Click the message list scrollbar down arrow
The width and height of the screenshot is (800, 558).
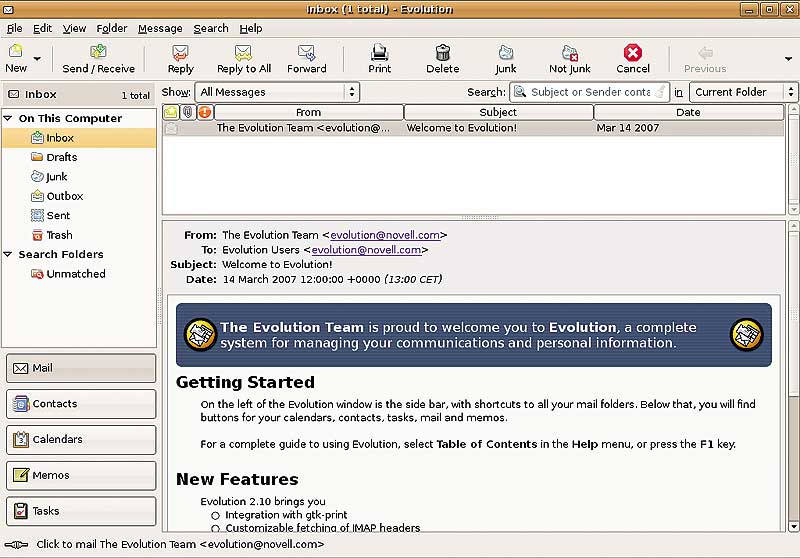pos(793,210)
